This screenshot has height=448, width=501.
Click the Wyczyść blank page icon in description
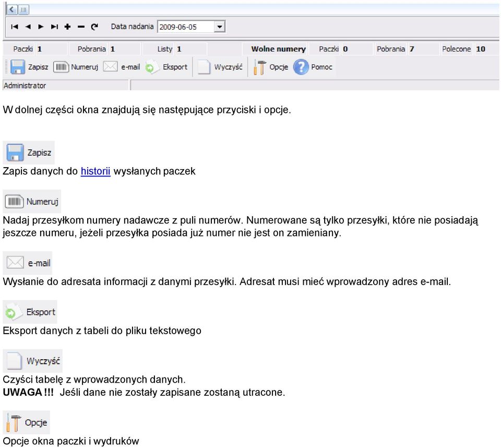(x=14, y=361)
